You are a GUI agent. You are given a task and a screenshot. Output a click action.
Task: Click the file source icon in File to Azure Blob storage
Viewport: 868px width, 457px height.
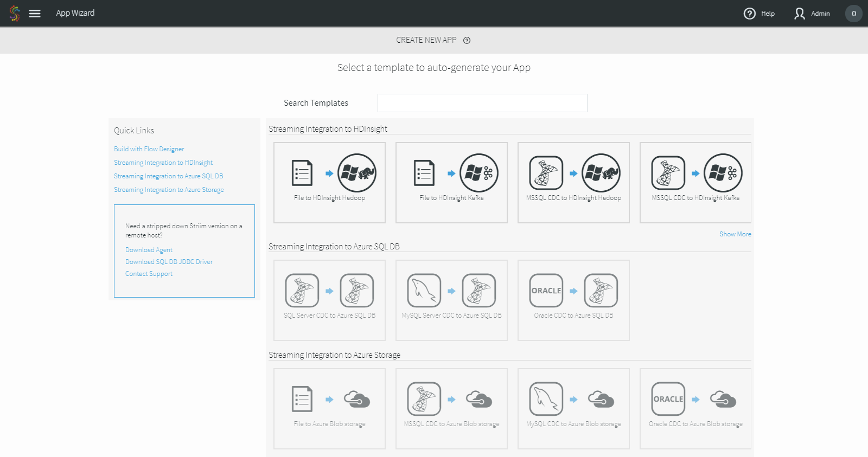[x=302, y=399]
